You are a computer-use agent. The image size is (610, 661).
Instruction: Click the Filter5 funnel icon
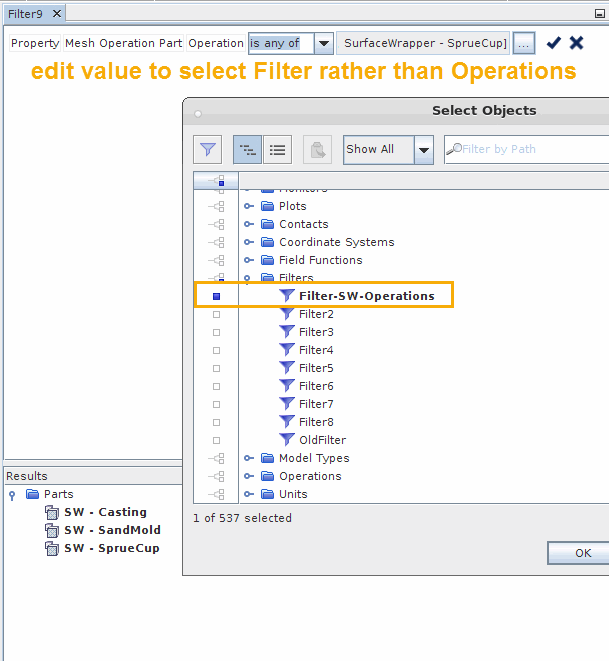(x=287, y=368)
